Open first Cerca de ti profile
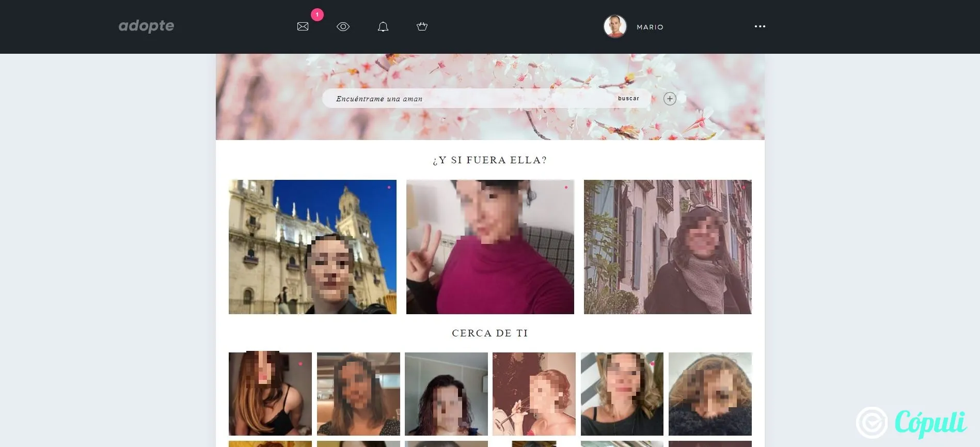This screenshot has height=447, width=980. point(270,394)
